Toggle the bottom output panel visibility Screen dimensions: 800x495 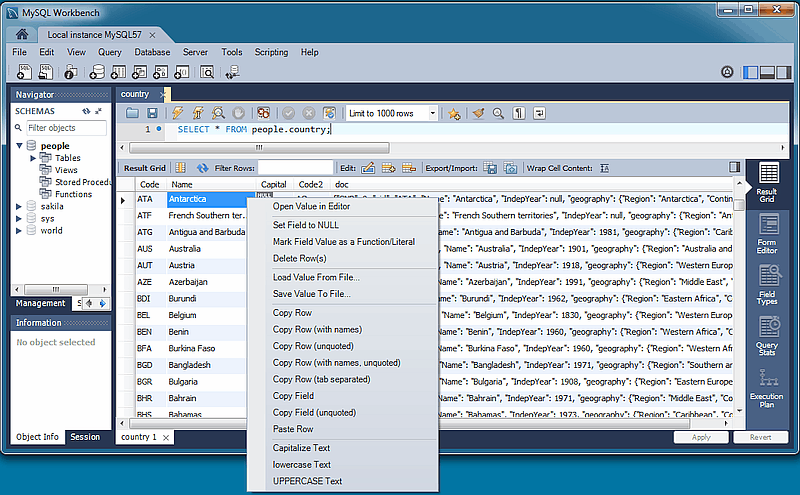point(767,72)
